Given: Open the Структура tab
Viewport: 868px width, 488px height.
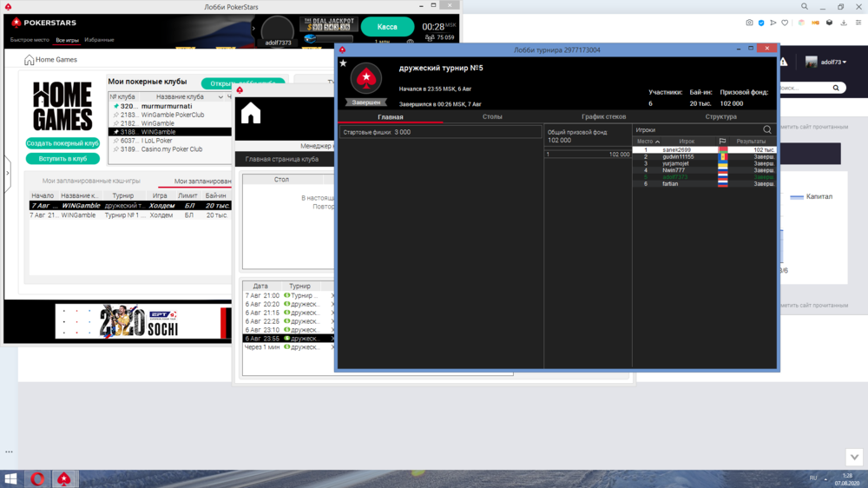Looking at the screenshot, I should point(720,116).
